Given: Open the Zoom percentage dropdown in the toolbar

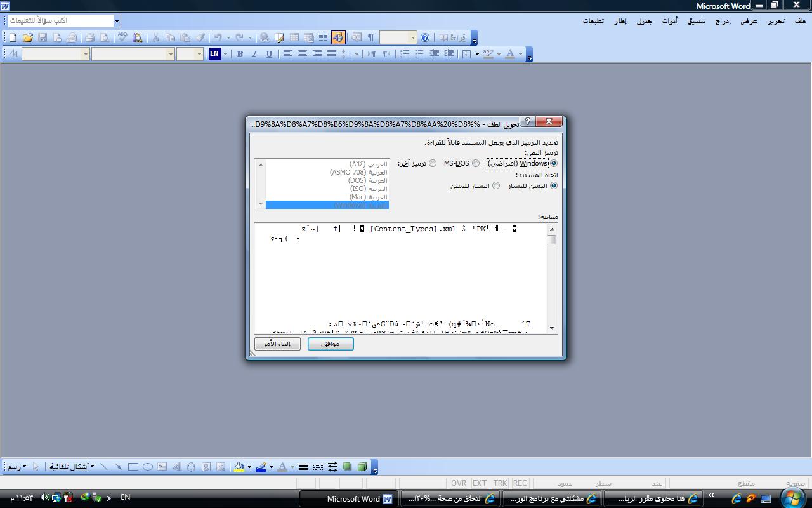Looking at the screenshot, I should pos(413,37).
